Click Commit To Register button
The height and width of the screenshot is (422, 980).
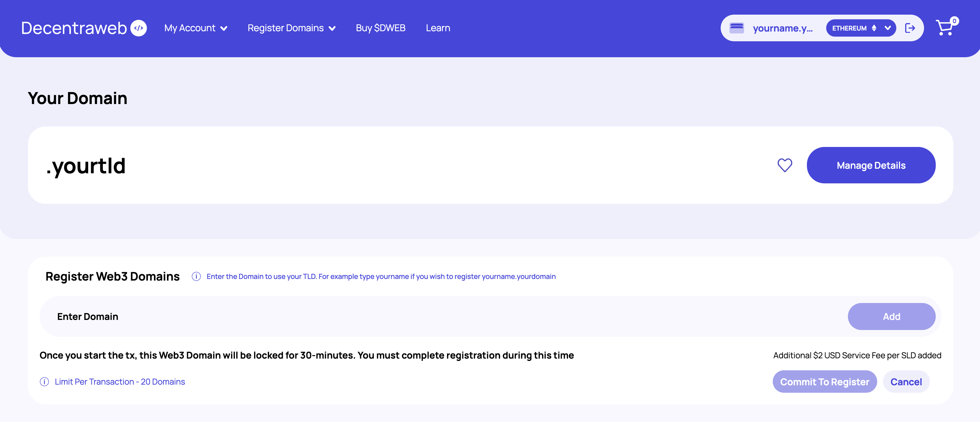coord(824,382)
